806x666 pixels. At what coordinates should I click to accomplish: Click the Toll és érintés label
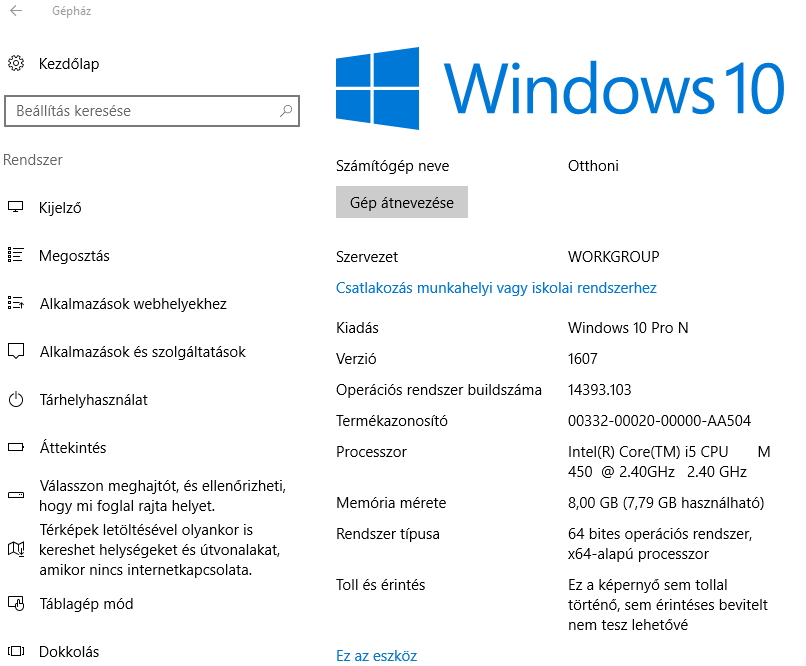click(x=381, y=585)
